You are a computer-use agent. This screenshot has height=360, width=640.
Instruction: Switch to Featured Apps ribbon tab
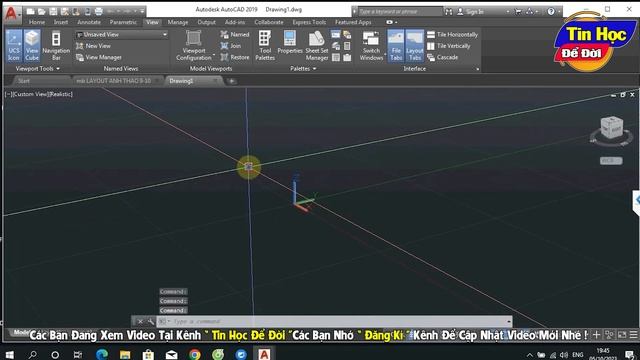point(353,22)
